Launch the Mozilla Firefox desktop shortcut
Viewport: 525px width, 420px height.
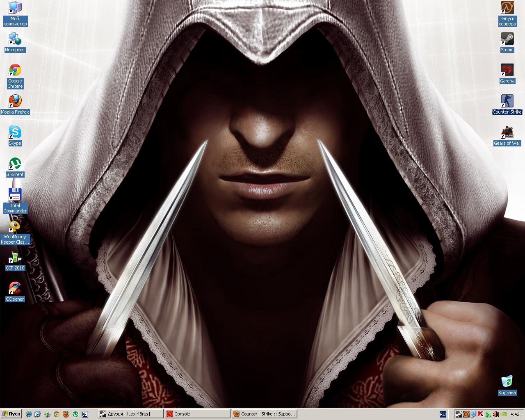coord(15,105)
